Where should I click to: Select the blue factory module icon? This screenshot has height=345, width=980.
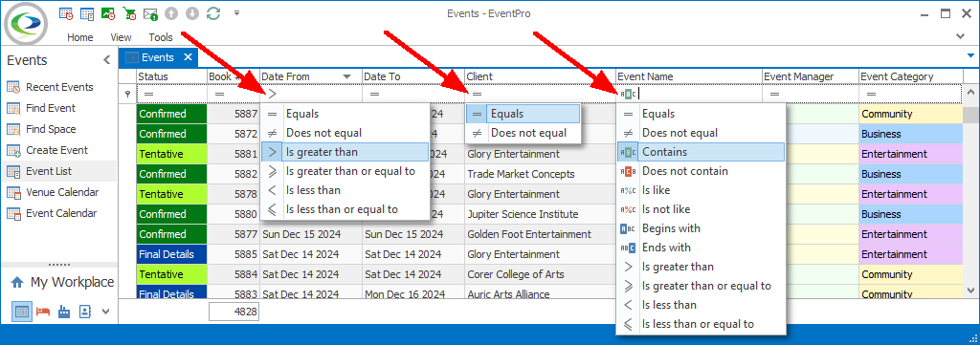[64, 312]
